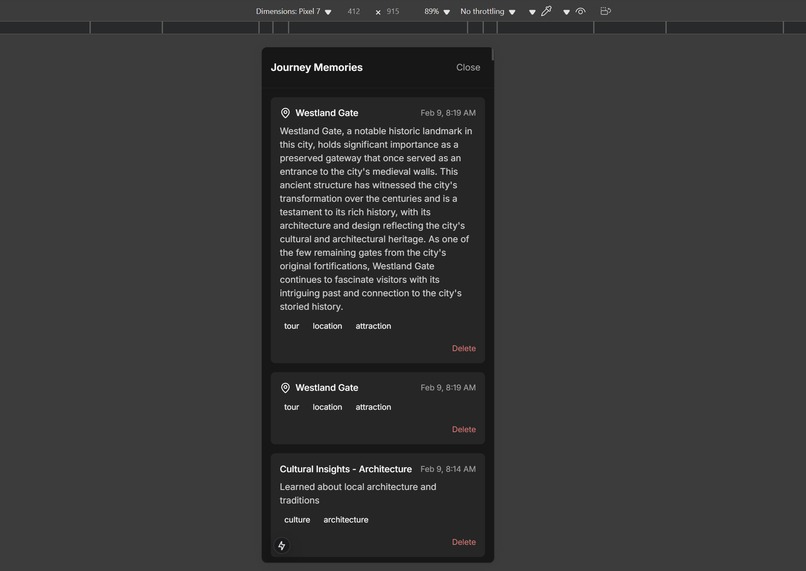Click location tag on first Westland Gate card

(x=327, y=326)
